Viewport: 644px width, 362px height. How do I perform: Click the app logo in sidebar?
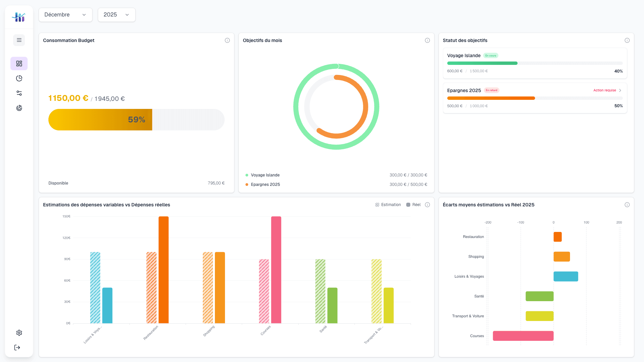click(19, 16)
